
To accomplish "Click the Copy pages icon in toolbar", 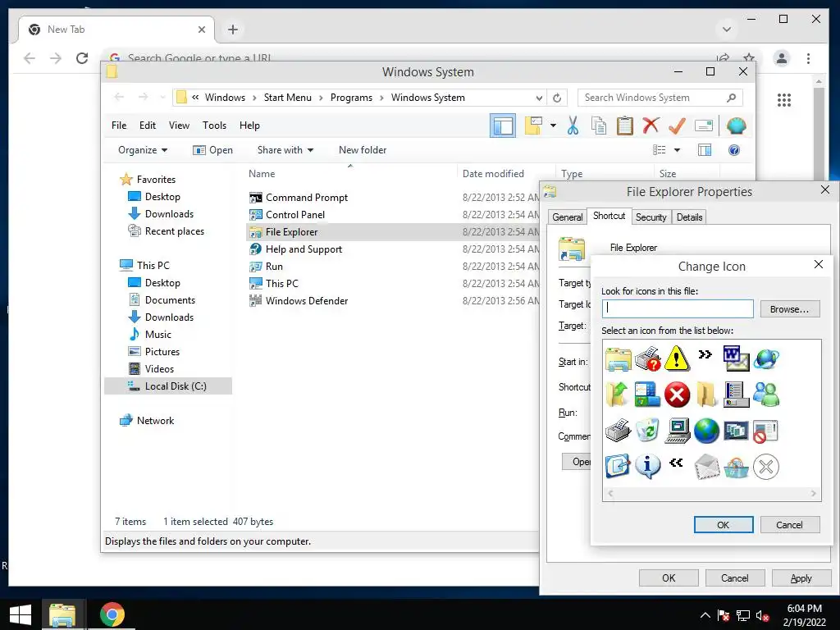I will pyautogui.click(x=598, y=126).
